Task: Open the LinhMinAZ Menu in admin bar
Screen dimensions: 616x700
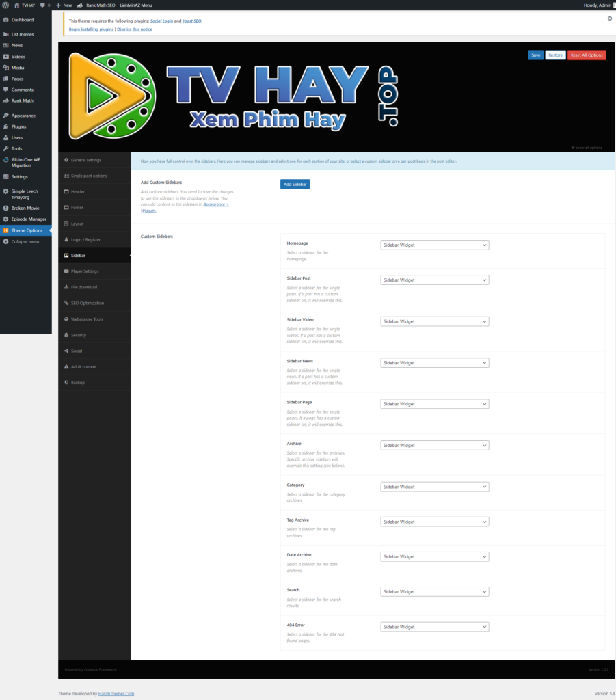Action: click(x=135, y=5)
